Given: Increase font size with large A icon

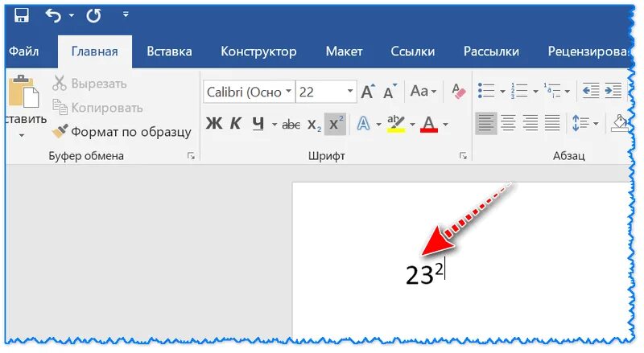Looking at the screenshot, I should 368,91.
